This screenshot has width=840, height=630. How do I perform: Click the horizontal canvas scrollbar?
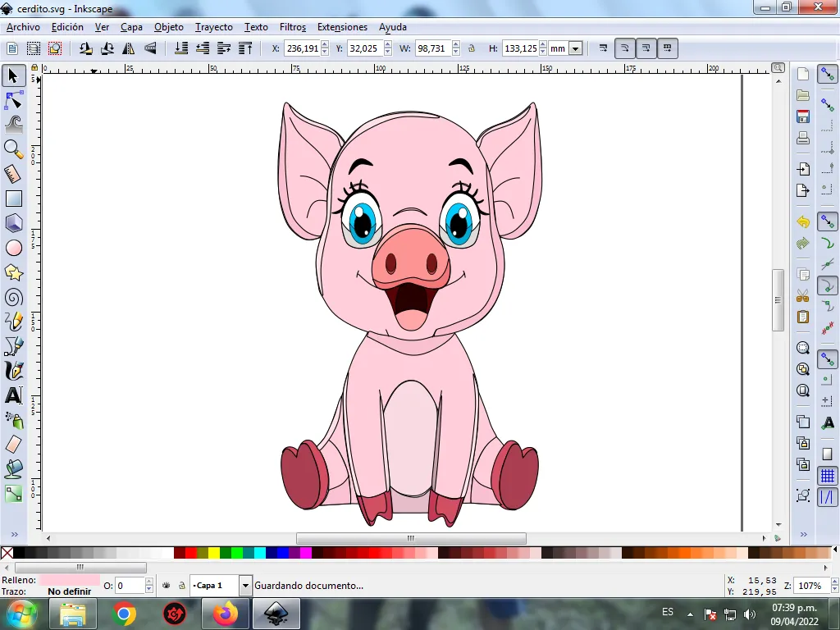(x=412, y=538)
